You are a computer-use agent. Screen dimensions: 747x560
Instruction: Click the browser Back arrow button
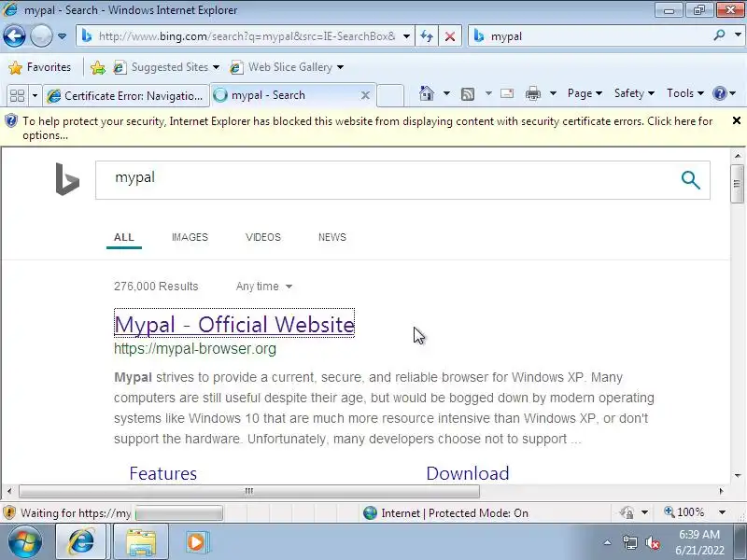point(14,35)
